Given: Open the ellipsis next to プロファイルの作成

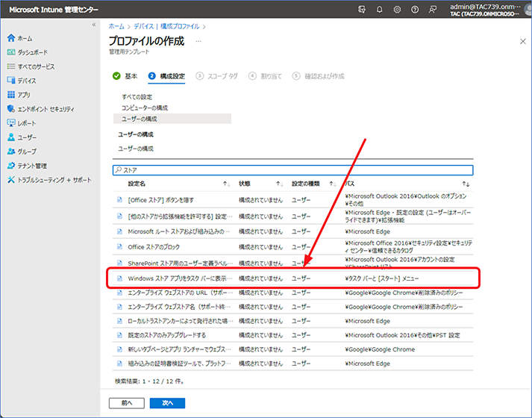Looking at the screenshot, I should (198, 41).
